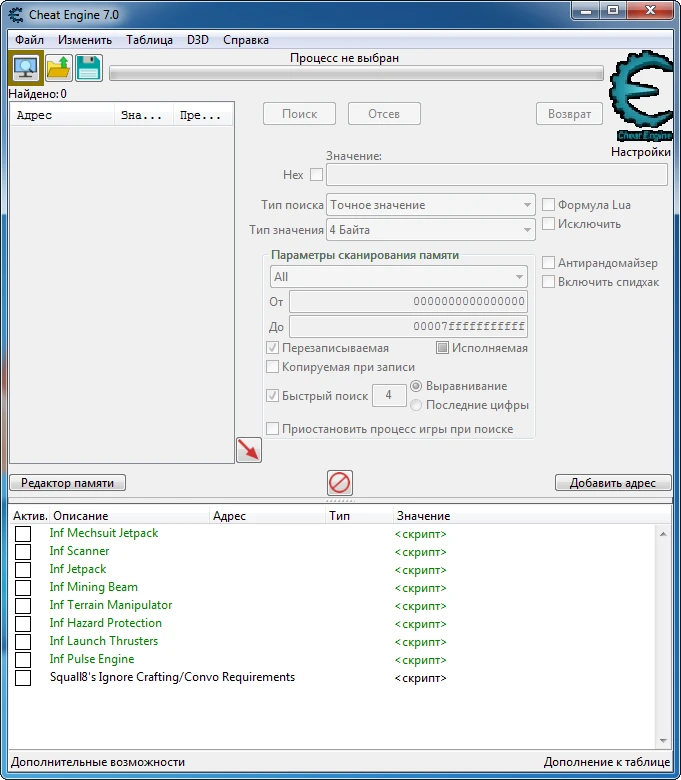Open the Редактор памяти button

[x=67, y=483]
